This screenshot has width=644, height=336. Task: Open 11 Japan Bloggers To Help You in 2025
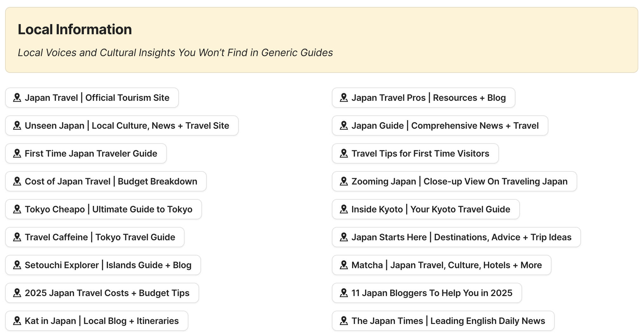click(426, 293)
